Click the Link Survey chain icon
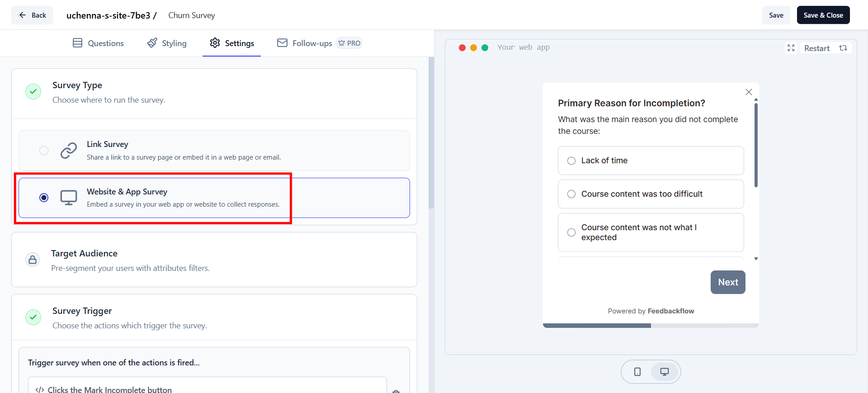This screenshot has height=393, width=868. (69, 151)
